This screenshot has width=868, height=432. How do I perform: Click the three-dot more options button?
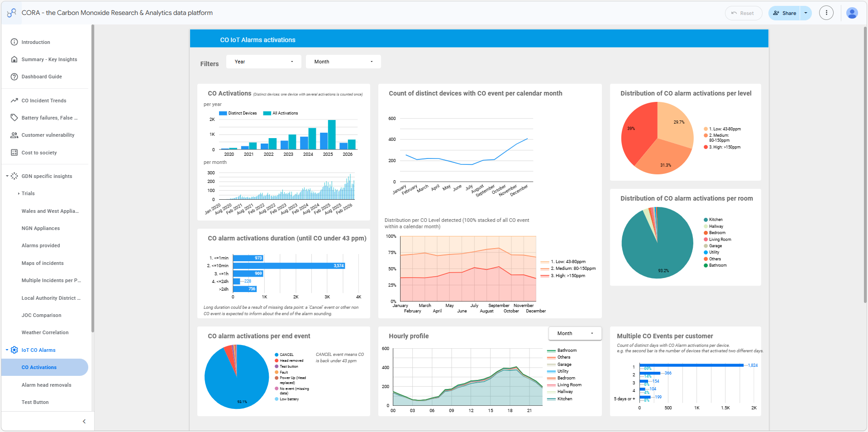pyautogui.click(x=826, y=13)
